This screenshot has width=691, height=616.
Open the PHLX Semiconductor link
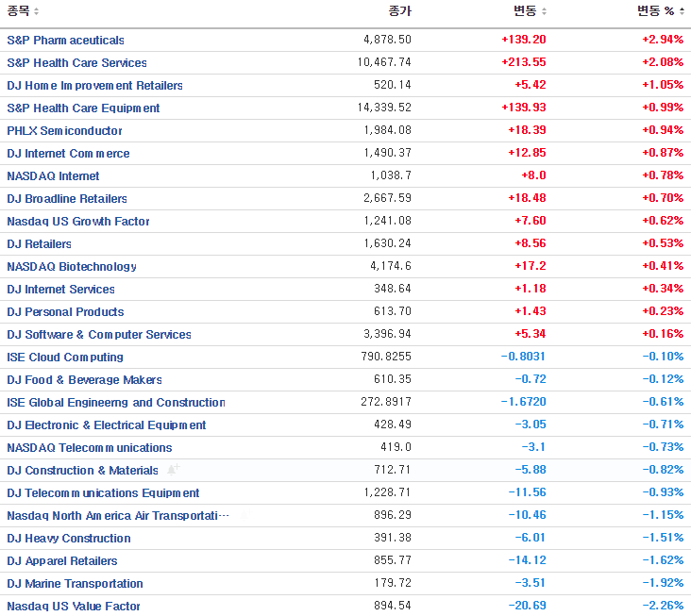pyautogui.click(x=64, y=131)
